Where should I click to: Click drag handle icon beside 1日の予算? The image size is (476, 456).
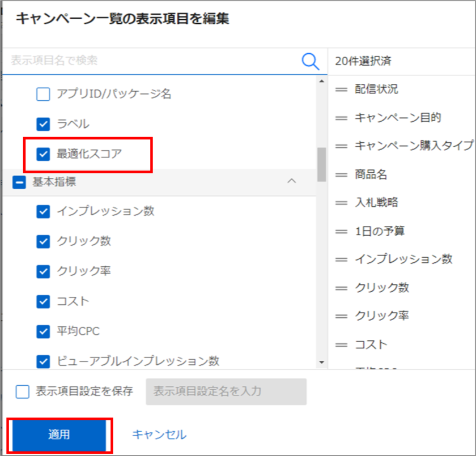[341, 231]
